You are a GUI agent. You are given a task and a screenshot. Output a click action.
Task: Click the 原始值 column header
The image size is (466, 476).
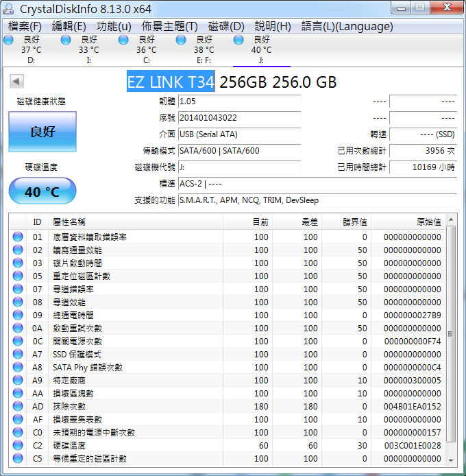coord(408,222)
